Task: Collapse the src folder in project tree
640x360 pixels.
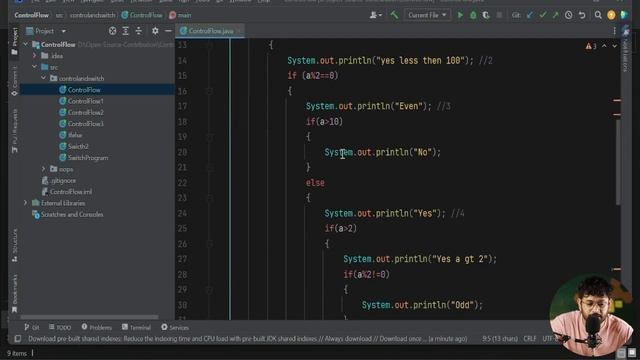Action: coord(35,67)
